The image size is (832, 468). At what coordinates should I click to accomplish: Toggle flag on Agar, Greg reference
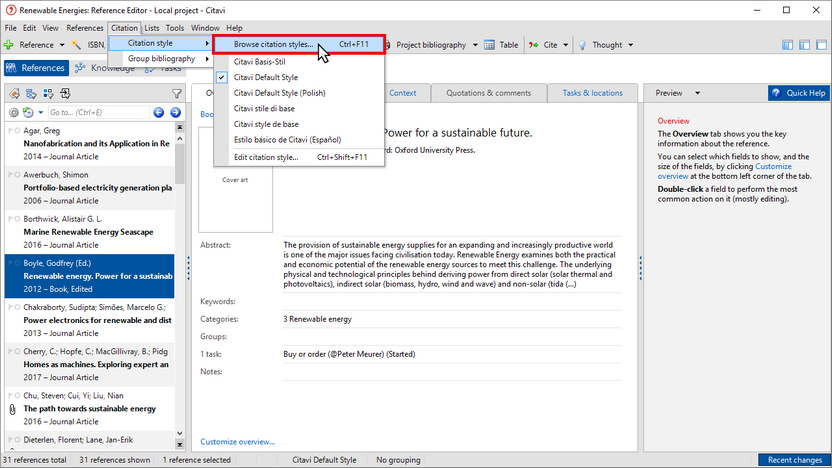coord(11,131)
